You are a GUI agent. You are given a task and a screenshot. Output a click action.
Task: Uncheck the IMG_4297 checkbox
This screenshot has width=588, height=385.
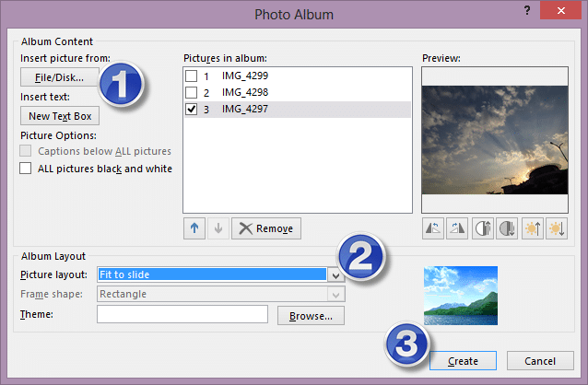(192, 110)
